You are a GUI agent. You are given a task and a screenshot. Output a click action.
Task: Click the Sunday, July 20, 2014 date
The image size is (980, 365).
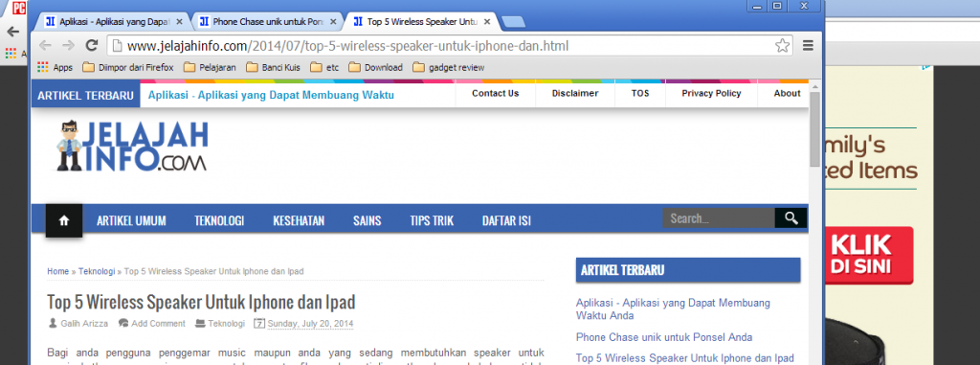[310, 324]
